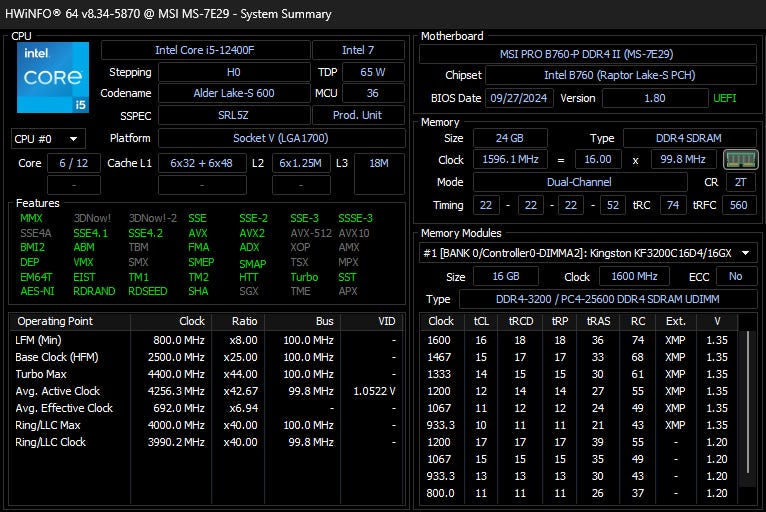Click the Intel B760 chipset field

coord(620,75)
